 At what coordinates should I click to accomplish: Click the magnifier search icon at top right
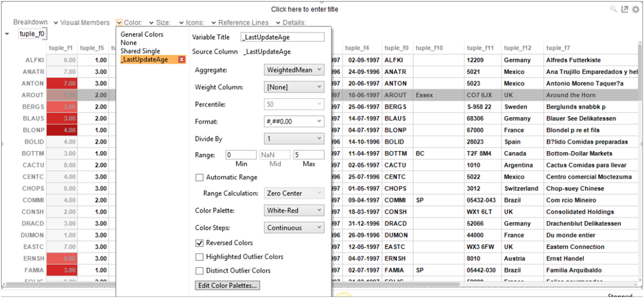(613, 9)
